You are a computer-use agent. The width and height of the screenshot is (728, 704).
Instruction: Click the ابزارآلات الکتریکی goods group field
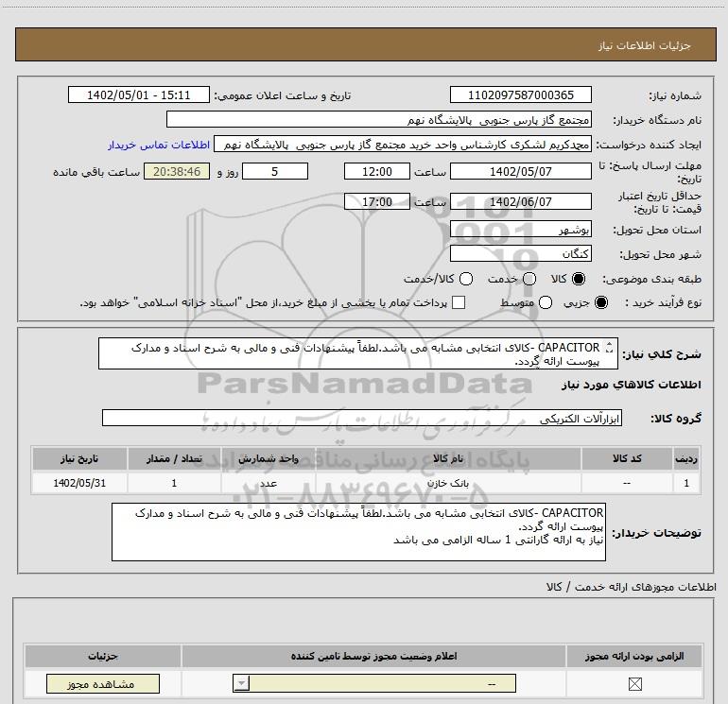pyautogui.click(x=362, y=418)
